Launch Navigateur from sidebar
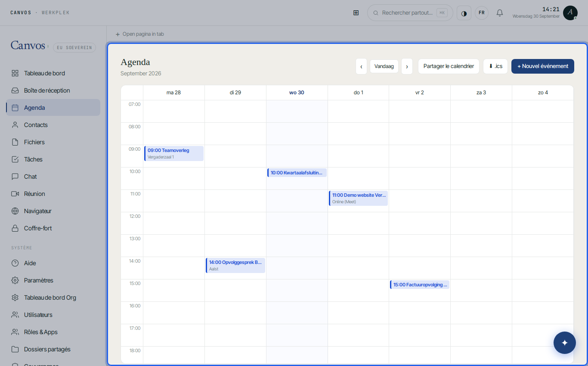 53,211
